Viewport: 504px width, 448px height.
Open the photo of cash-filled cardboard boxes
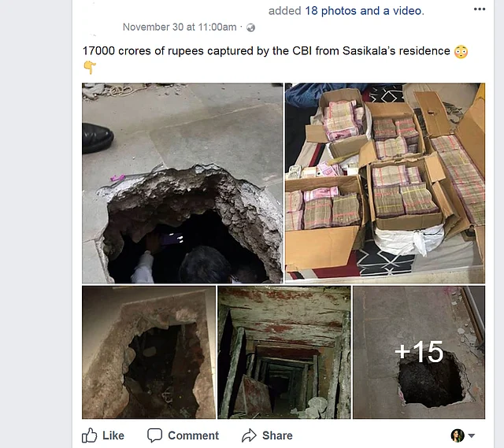coord(385,183)
